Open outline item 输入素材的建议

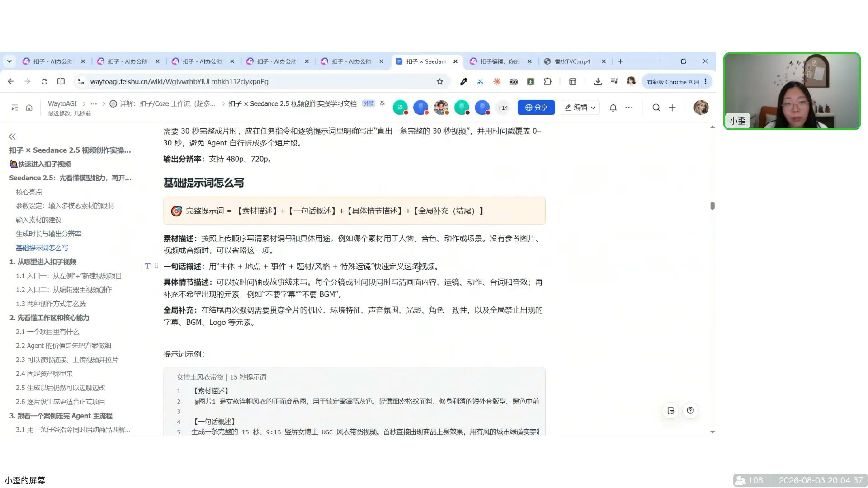39,220
